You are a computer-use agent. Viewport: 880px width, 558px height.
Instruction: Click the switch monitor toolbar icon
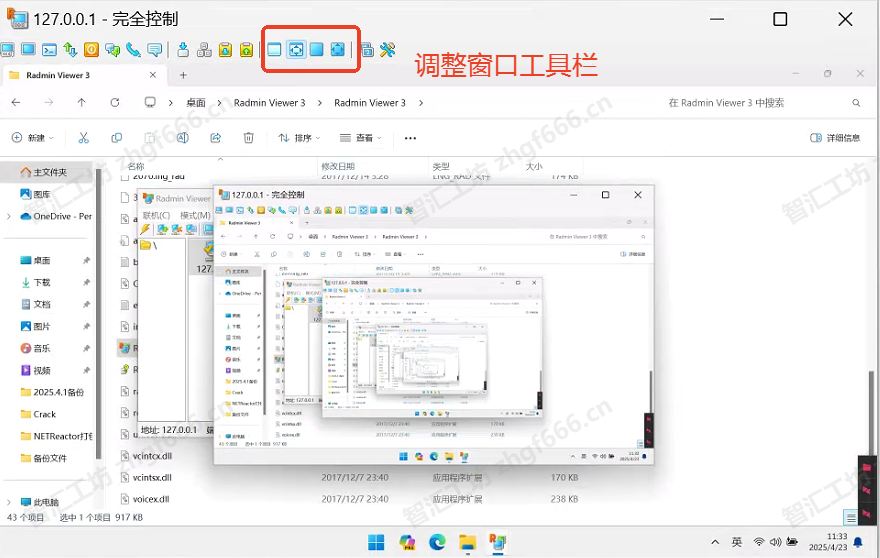(367, 50)
